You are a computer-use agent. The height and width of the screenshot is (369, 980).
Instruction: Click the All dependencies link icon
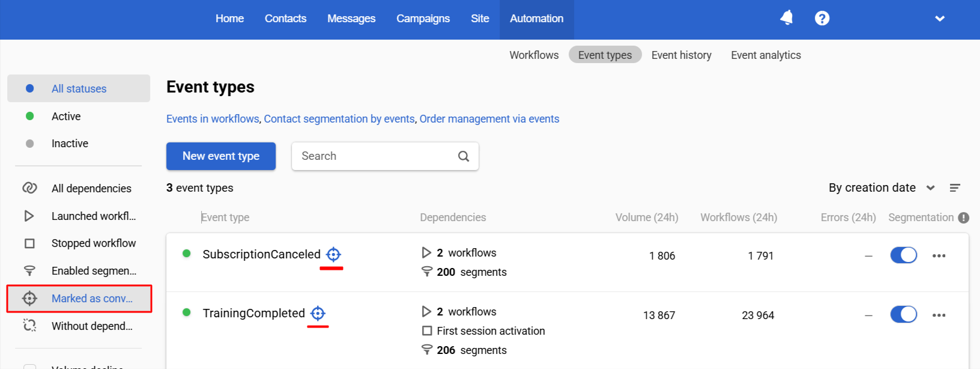click(29, 188)
